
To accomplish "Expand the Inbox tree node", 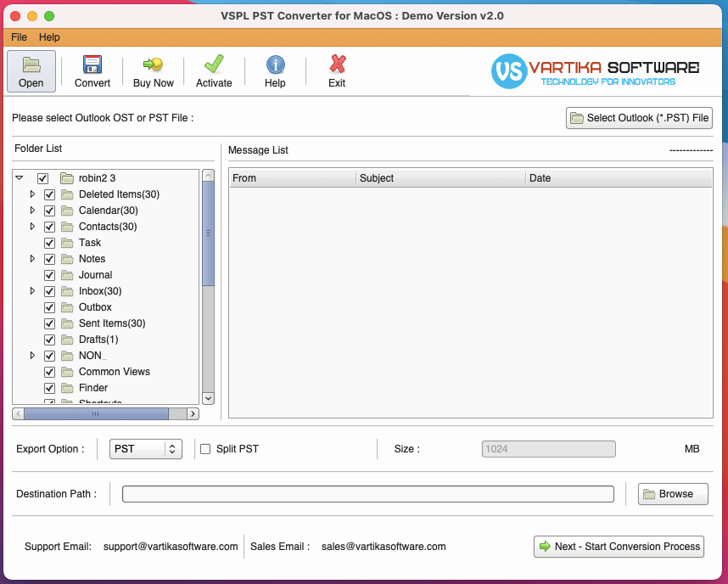I will click(32, 291).
